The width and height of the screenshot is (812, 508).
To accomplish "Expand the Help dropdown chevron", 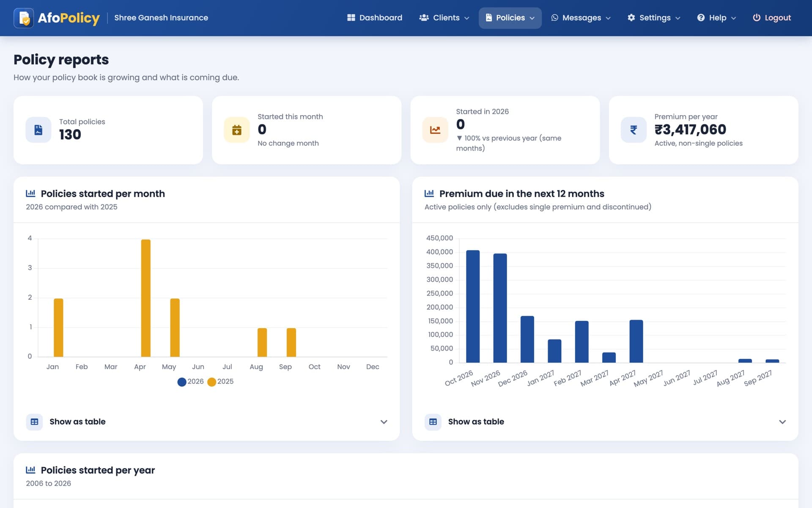I will (734, 18).
